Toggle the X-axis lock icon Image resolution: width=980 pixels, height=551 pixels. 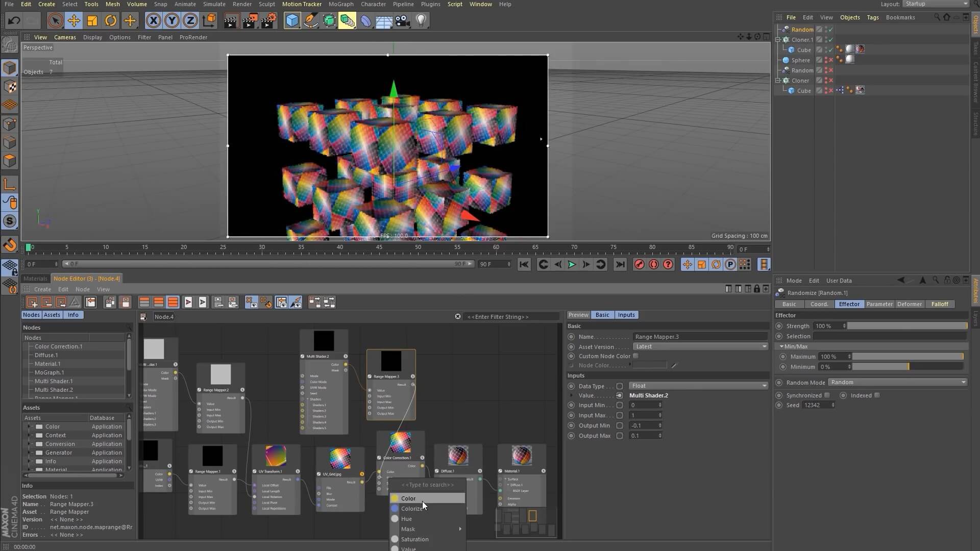click(x=153, y=20)
